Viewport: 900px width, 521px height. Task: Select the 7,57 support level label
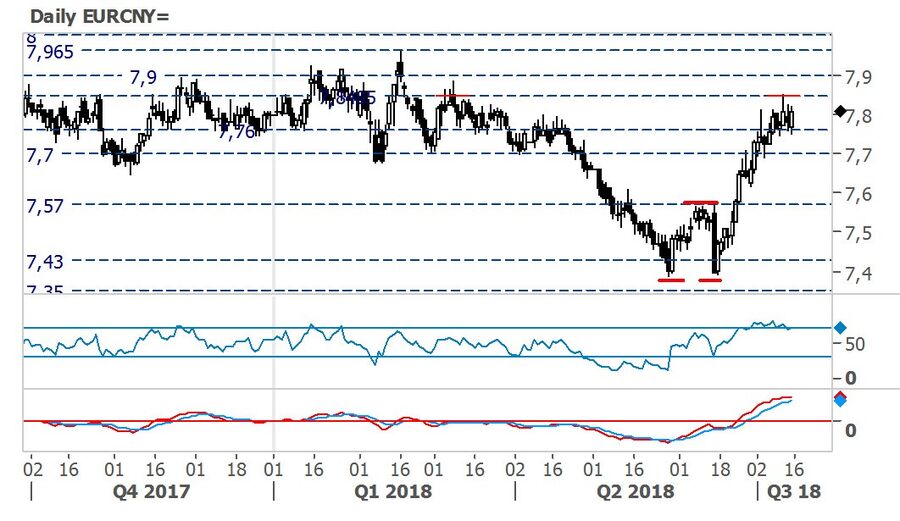[46, 206]
